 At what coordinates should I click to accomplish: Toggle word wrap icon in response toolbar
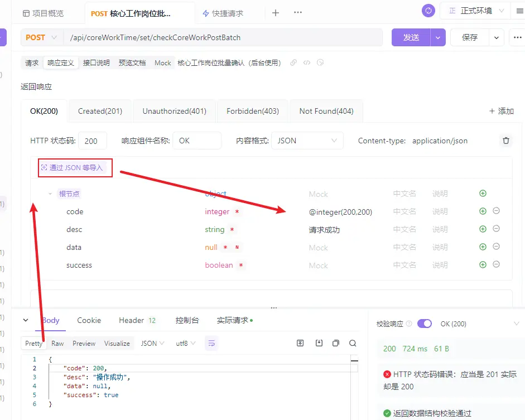point(211,344)
